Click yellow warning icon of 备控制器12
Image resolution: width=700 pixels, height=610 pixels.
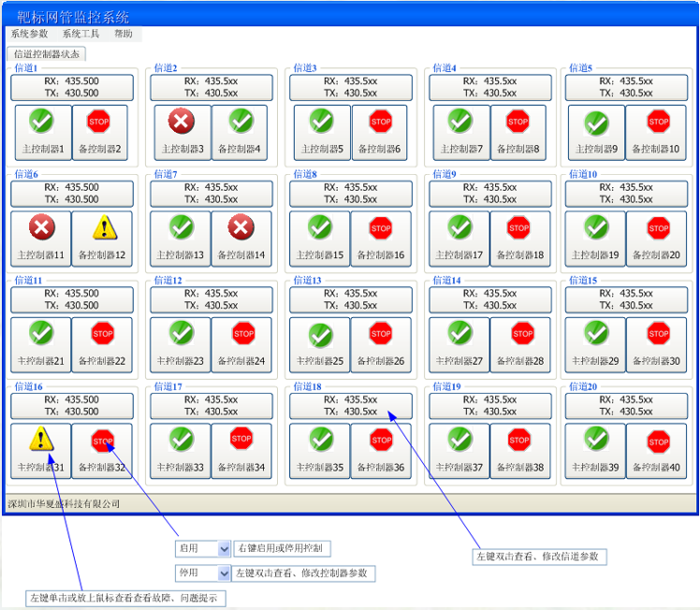[x=103, y=227]
